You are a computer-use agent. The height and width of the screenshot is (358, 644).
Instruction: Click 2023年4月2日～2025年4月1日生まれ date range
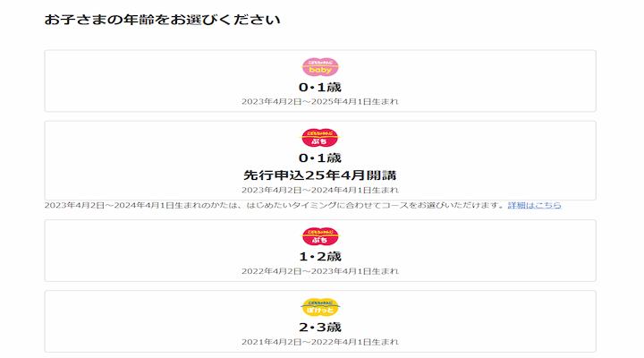coord(320,101)
